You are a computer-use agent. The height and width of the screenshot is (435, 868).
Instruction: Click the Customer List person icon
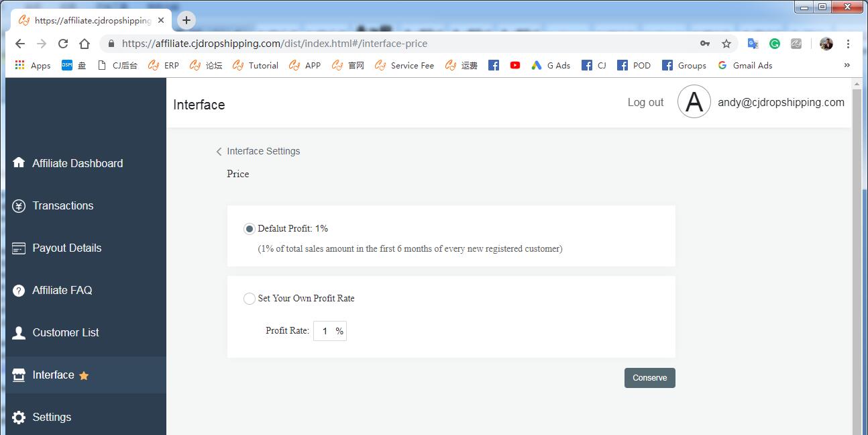point(19,333)
